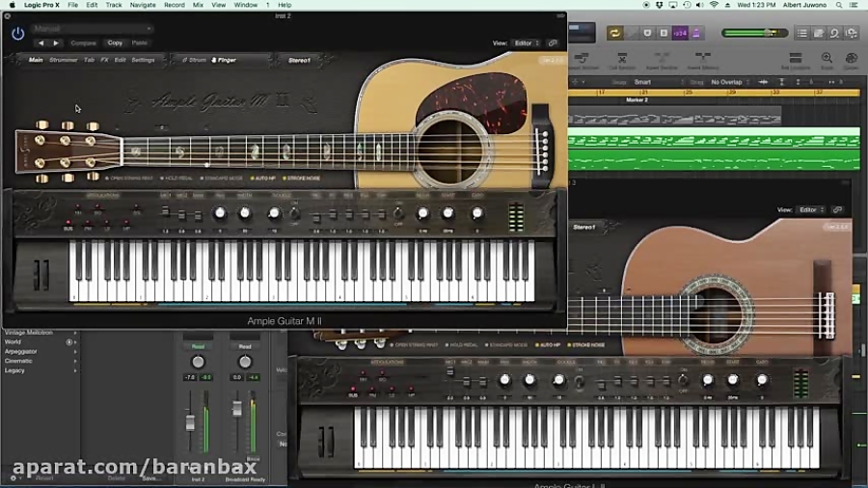868x488 pixels.
Task: Click Marker 2 in the timeline
Action: (637, 100)
